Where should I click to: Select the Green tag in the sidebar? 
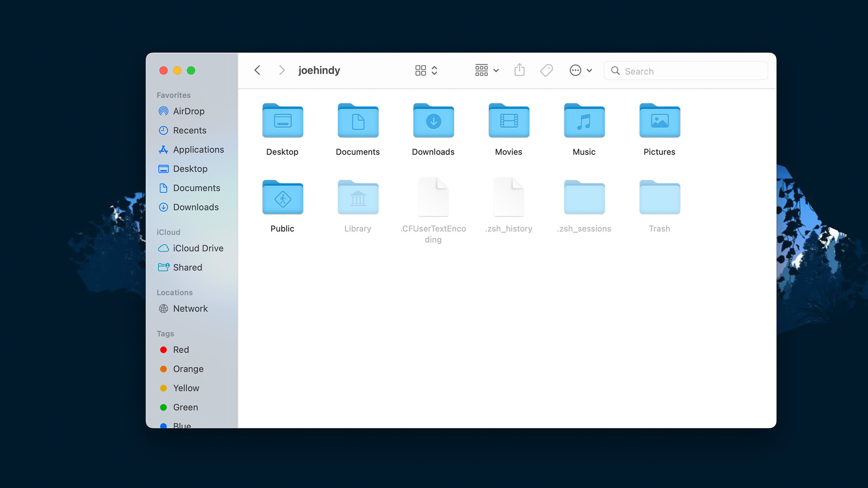click(x=185, y=407)
